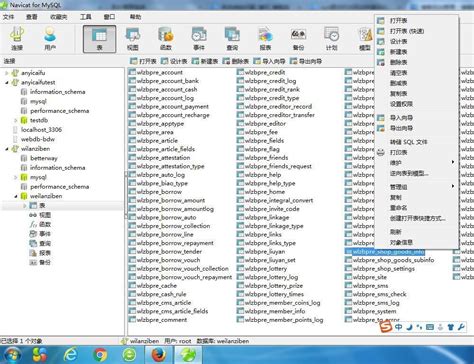Image resolution: width=474 pixels, height=364 pixels.
Task: Open the Windows Start button
Action: 12,355
